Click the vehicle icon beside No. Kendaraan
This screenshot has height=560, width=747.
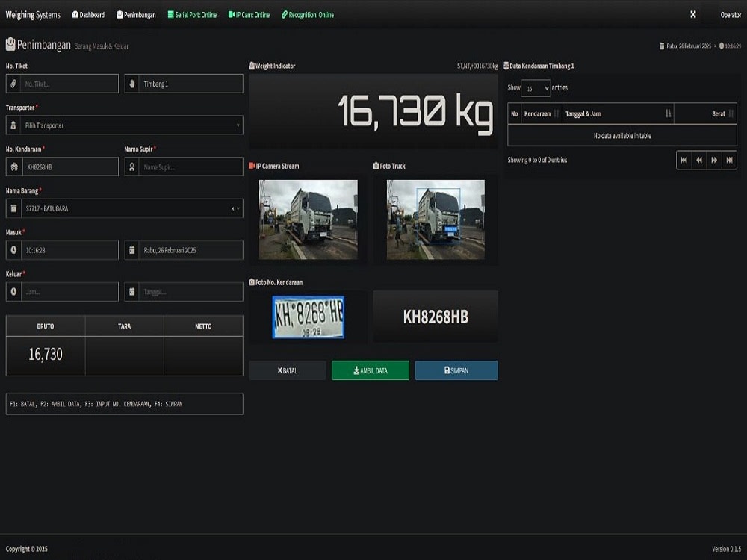(13, 167)
